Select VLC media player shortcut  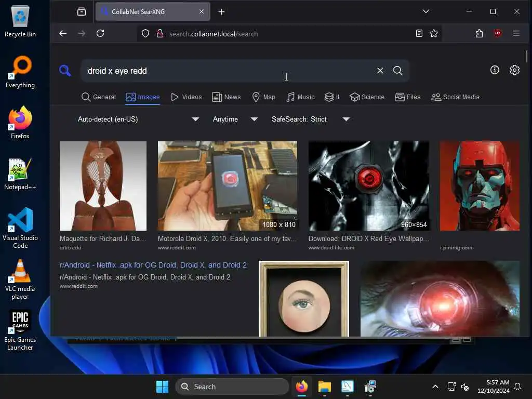tap(20, 280)
